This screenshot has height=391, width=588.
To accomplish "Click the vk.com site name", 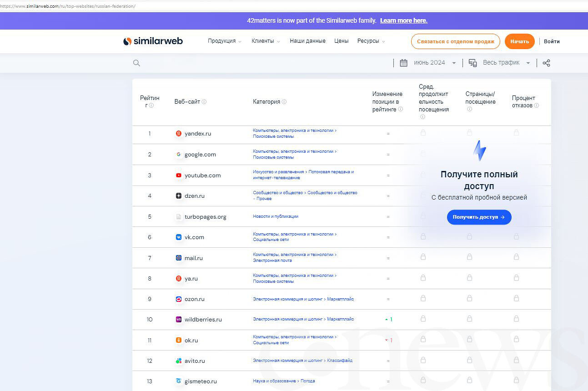I will [194, 237].
